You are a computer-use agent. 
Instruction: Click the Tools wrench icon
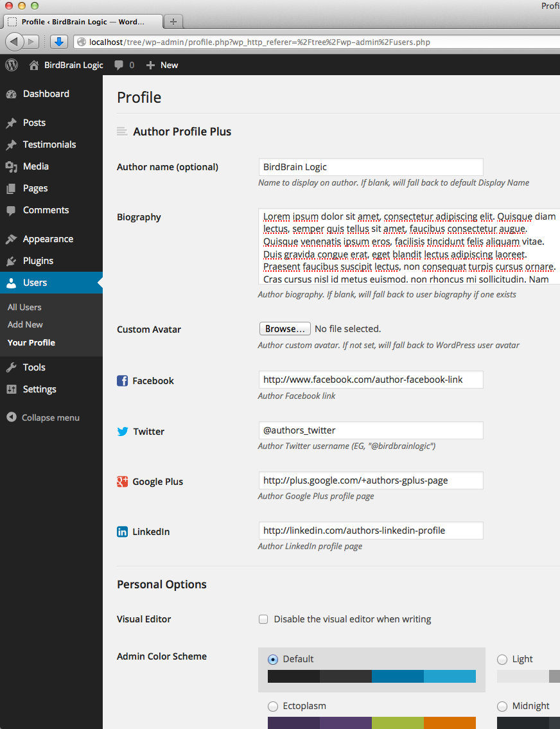[11, 367]
